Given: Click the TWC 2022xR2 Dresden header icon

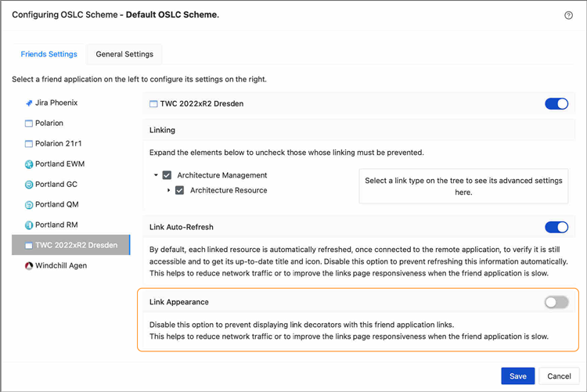Looking at the screenshot, I should (x=153, y=104).
